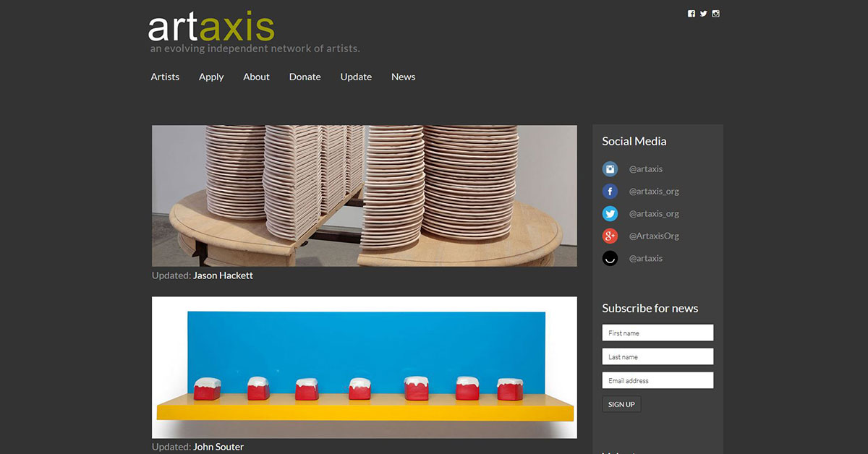Go to the Donate page
Viewport: 868px width, 454px height.
coord(305,77)
